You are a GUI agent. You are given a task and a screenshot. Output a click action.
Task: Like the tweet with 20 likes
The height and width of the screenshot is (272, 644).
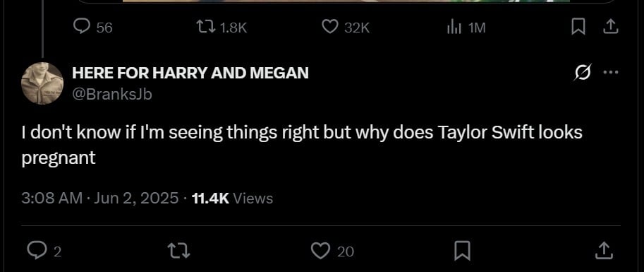(x=332, y=251)
